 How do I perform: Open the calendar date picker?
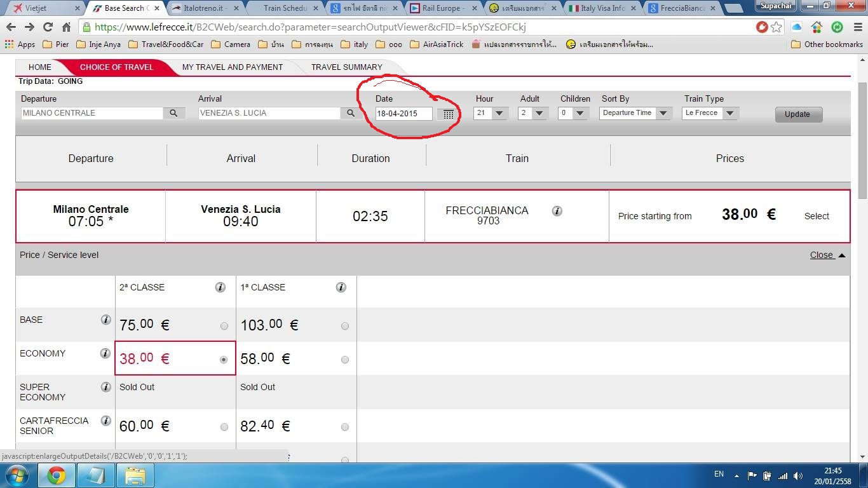[448, 114]
